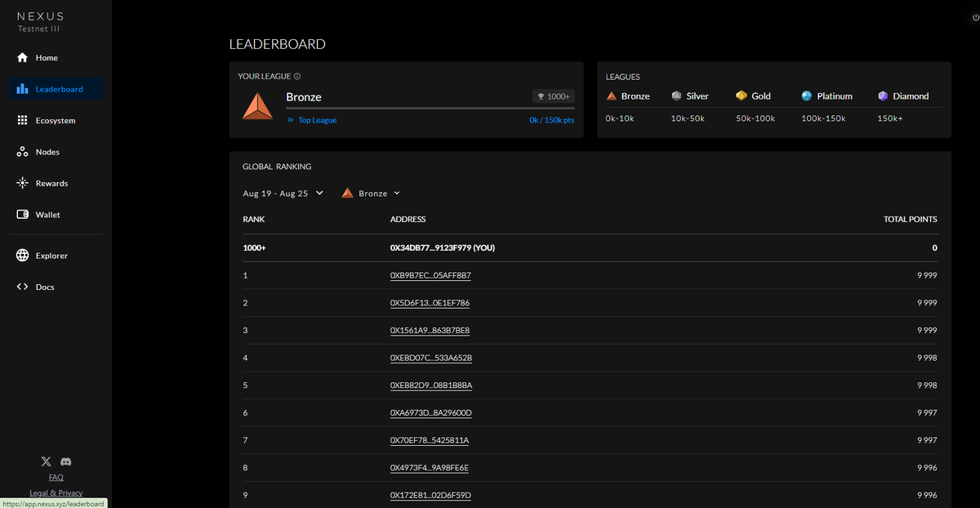Click the Explorer globe icon
This screenshot has height=508, width=980.
coord(22,256)
